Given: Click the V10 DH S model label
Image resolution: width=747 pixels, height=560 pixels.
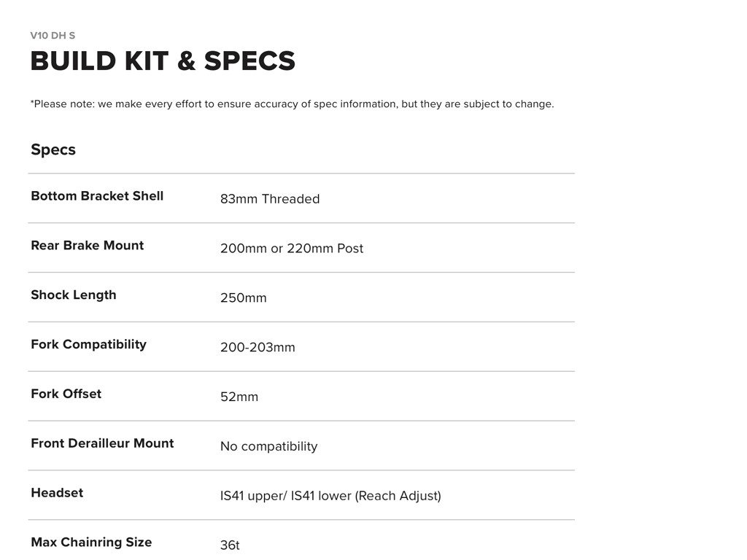Looking at the screenshot, I should (x=53, y=35).
